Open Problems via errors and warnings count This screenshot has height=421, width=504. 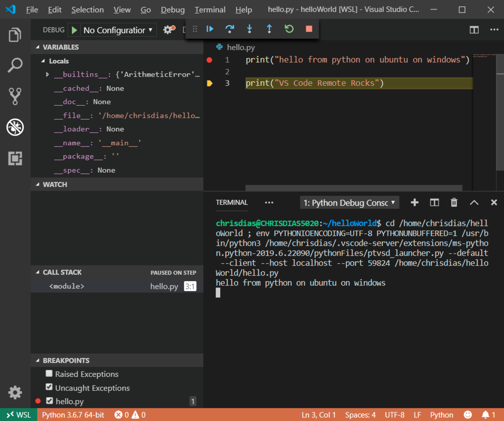130,415
